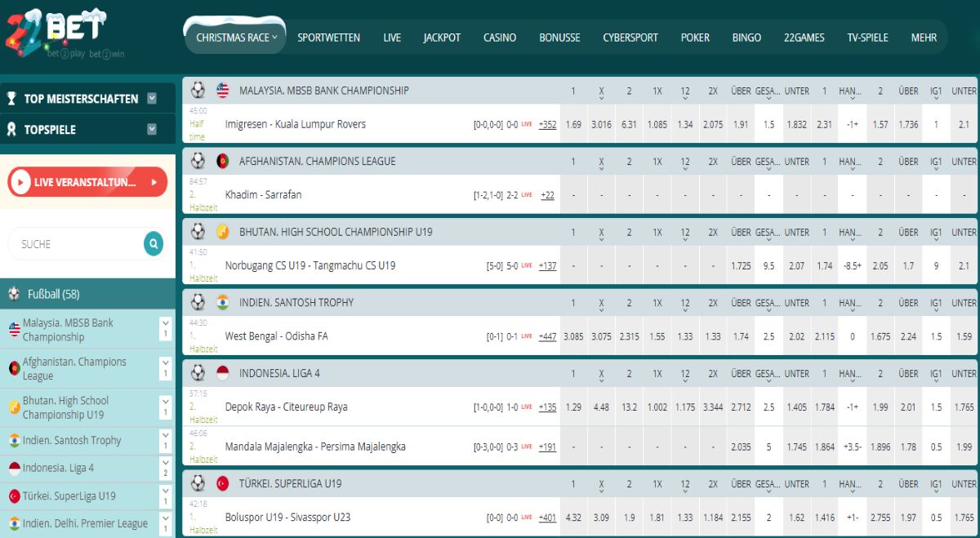980x538 pixels.
Task: Select odds 4.32 for Boluspor U19 win
Action: click(573, 518)
